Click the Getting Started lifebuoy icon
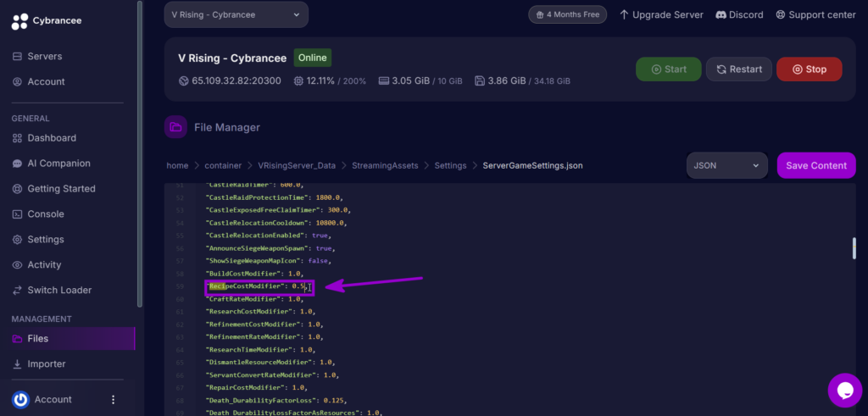This screenshot has width=868, height=416. click(x=17, y=189)
